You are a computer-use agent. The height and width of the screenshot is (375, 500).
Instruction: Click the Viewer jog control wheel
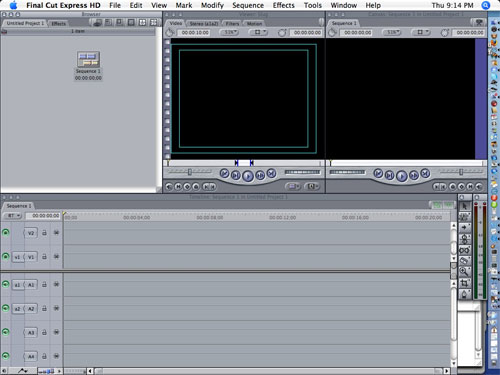click(x=302, y=172)
